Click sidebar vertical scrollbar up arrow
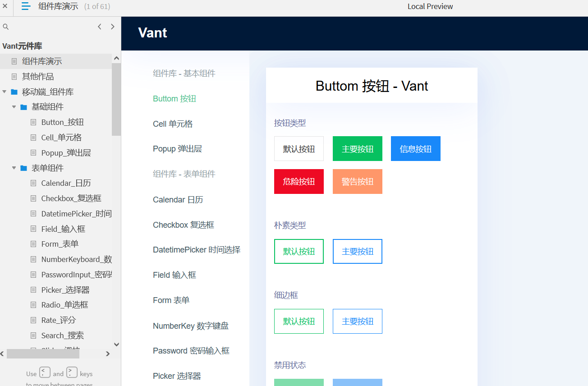This screenshot has width=588, height=386. click(x=116, y=58)
